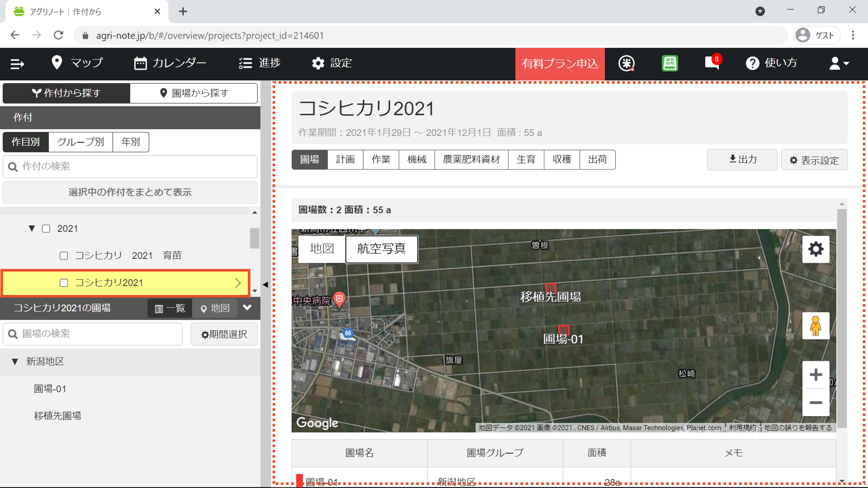Collapse the 2021 tree node

point(32,229)
